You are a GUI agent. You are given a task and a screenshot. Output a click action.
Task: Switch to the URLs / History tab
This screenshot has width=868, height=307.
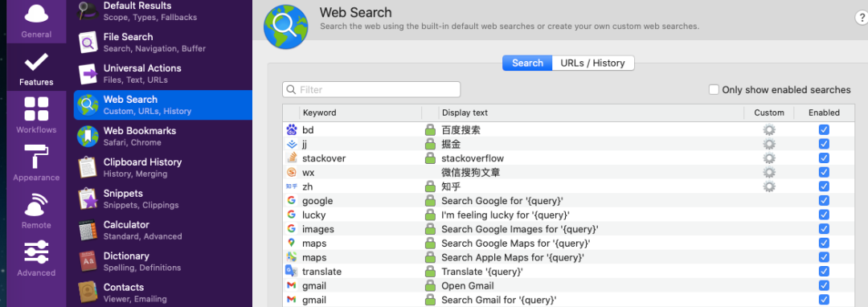coord(593,63)
